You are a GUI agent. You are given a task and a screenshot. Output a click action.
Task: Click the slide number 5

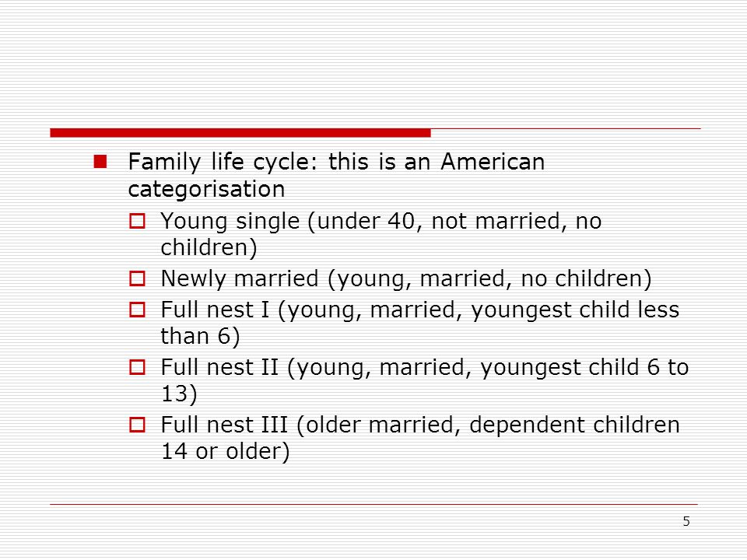pos(686,521)
